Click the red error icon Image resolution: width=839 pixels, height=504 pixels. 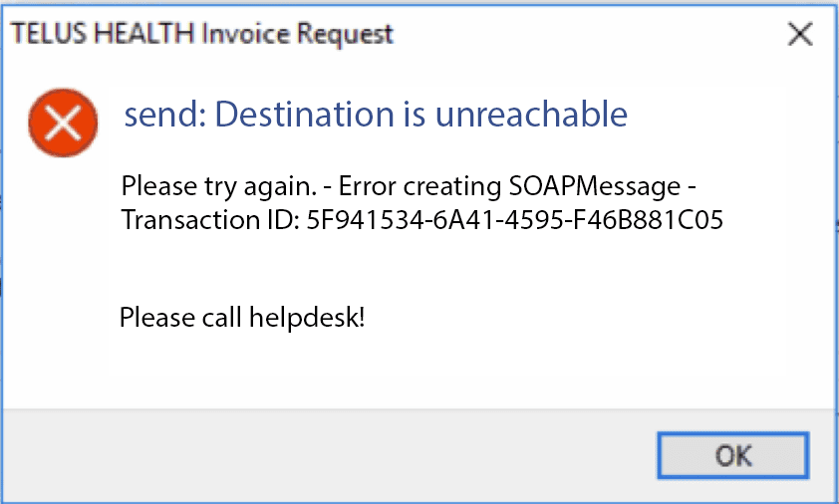pyautogui.click(x=63, y=122)
